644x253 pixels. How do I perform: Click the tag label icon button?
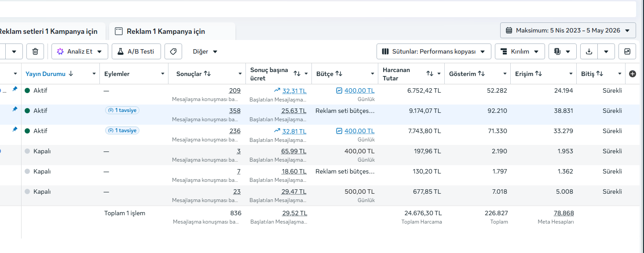point(173,51)
